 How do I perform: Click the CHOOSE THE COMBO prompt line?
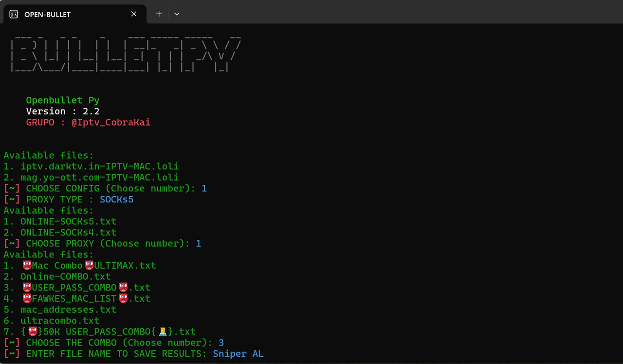point(114,343)
